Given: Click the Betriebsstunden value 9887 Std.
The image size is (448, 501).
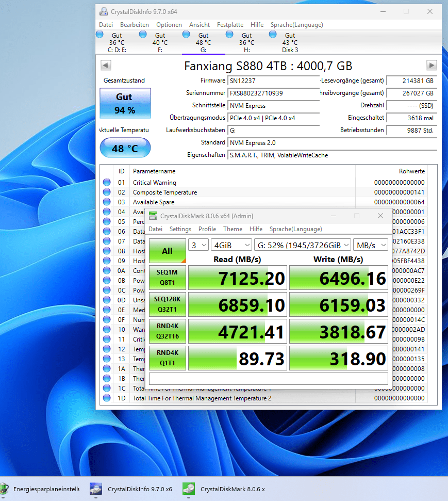Looking at the screenshot, I should tap(411, 131).
